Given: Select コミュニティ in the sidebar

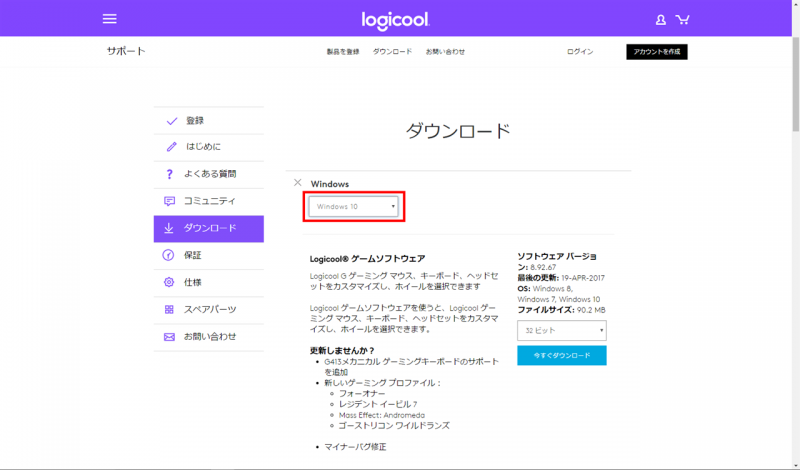Looking at the screenshot, I should (209, 201).
